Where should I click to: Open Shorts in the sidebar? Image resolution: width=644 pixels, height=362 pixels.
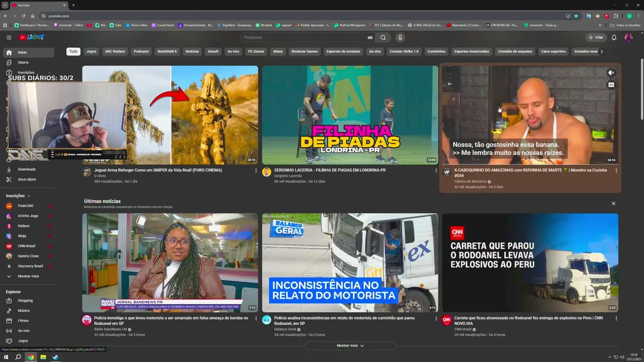point(28,62)
